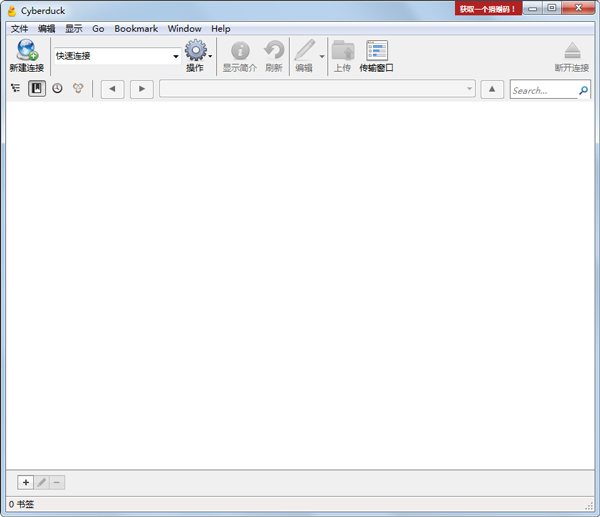This screenshot has width=600, height=517.
Task: Edit bookmark with the bottom pencil button
Action: (x=42, y=482)
